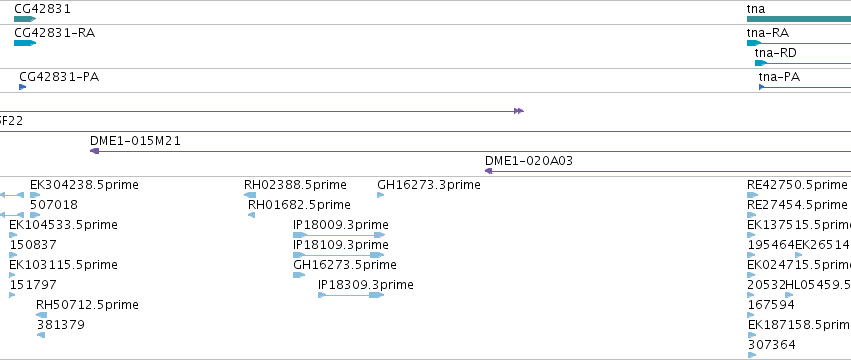Viewport: 851px width, 360px height.
Task: Click the GH16273.3prime label
Action: 429,185
